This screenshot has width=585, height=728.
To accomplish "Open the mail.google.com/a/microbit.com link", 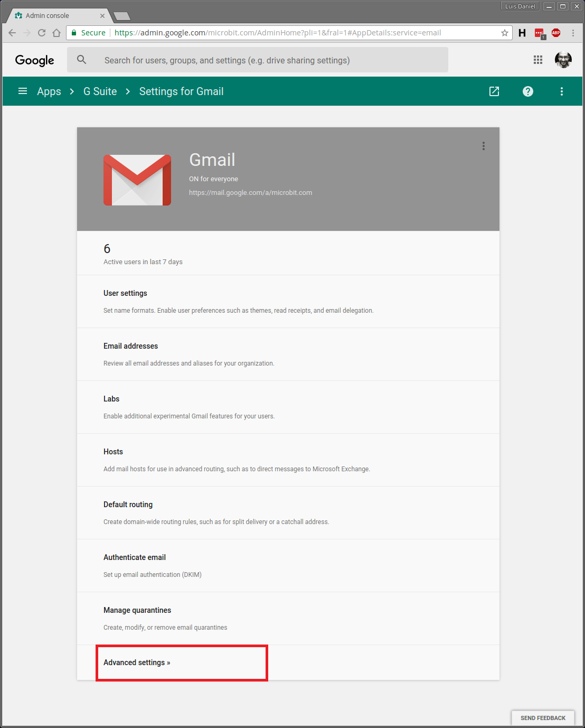I will [x=250, y=193].
